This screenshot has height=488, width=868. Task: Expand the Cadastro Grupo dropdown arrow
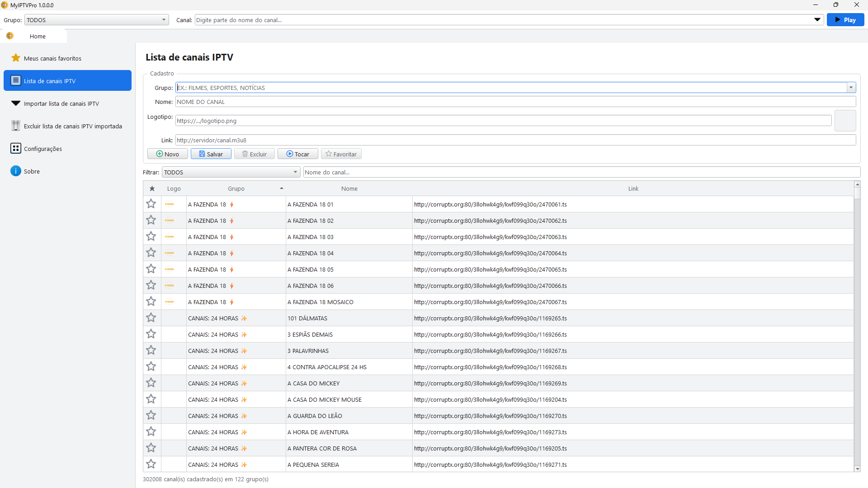(x=851, y=88)
